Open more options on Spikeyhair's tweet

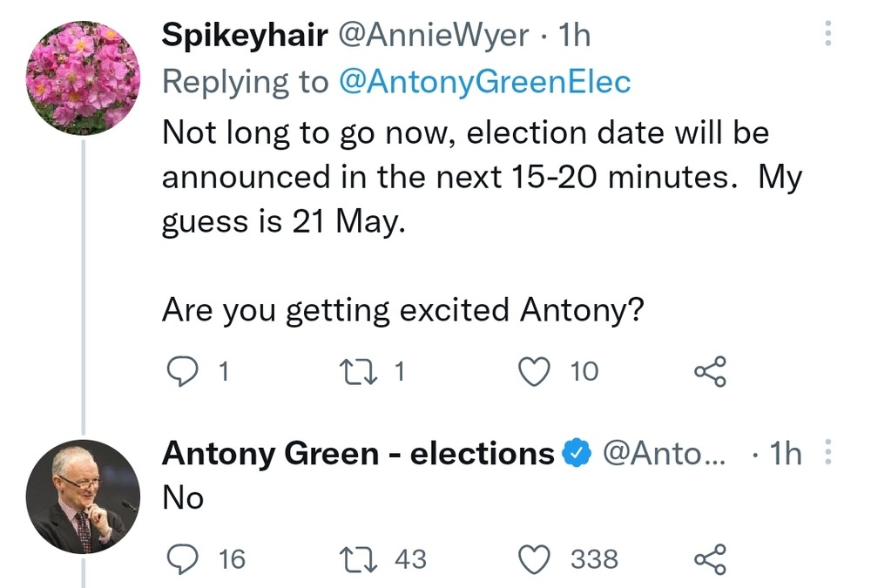click(827, 33)
